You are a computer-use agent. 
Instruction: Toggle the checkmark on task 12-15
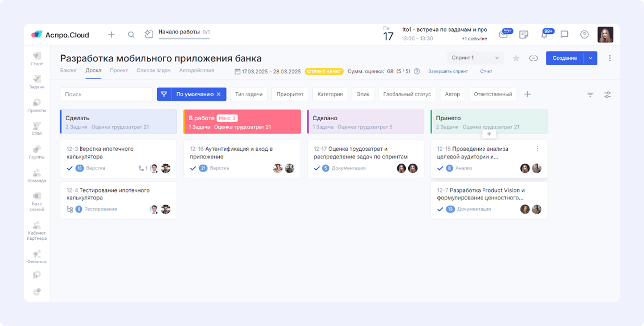coord(440,168)
